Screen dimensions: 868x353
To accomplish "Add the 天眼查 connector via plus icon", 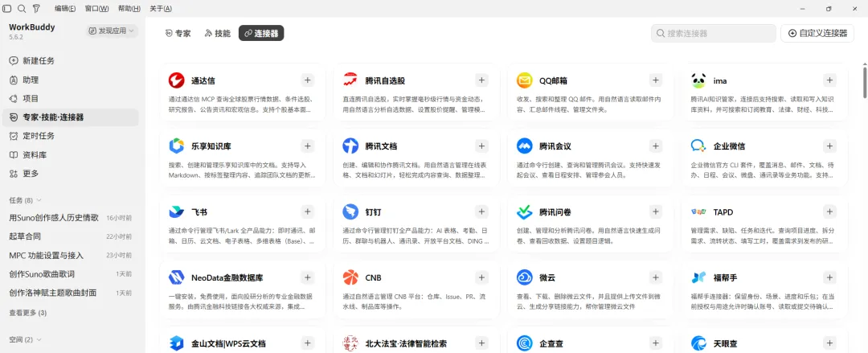I will click(829, 343).
